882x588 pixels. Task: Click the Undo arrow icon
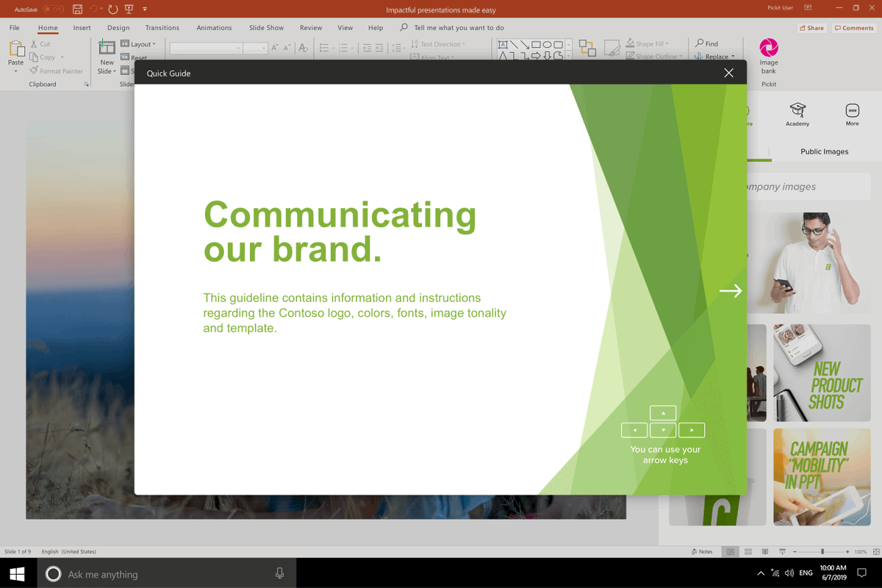94,9
